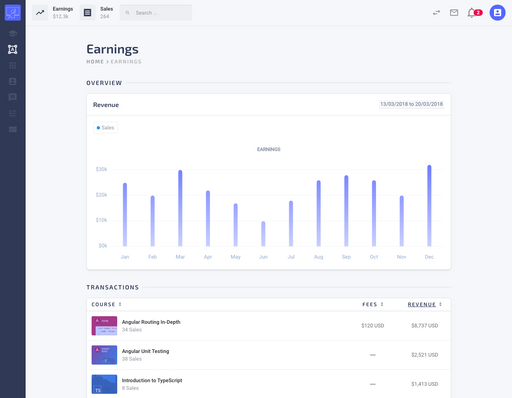Click Angular Routing In-Depth course title
Screen dimensions: 512x398
click(151, 322)
